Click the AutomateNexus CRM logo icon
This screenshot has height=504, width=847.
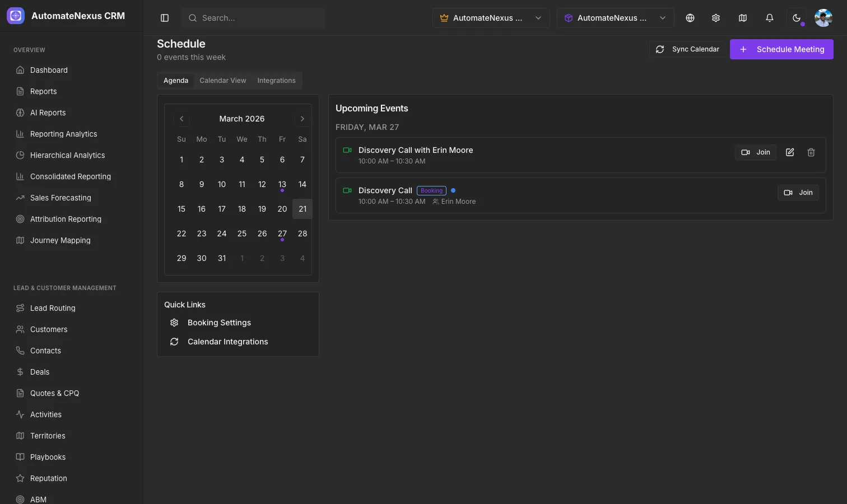coord(16,16)
